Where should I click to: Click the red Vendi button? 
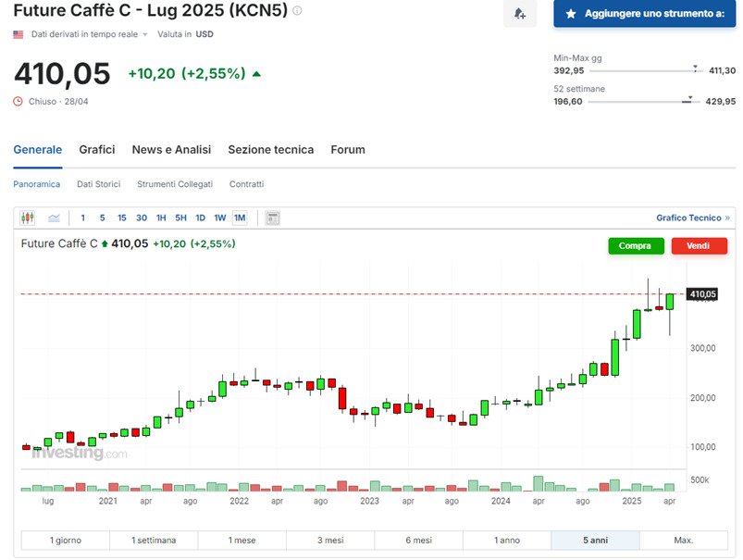click(x=699, y=245)
